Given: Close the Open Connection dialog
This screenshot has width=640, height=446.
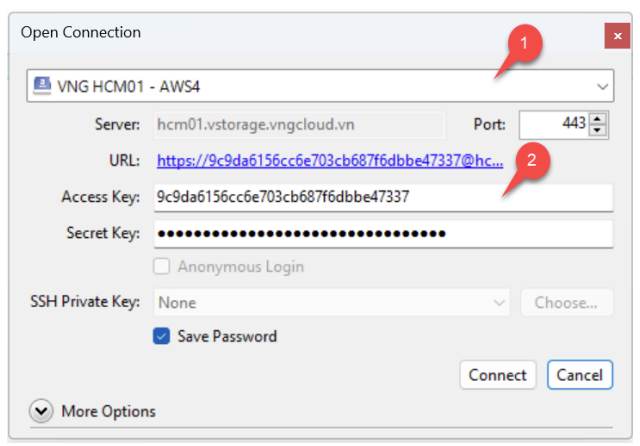Looking at the screenshot, I should (x=615, y=34).
